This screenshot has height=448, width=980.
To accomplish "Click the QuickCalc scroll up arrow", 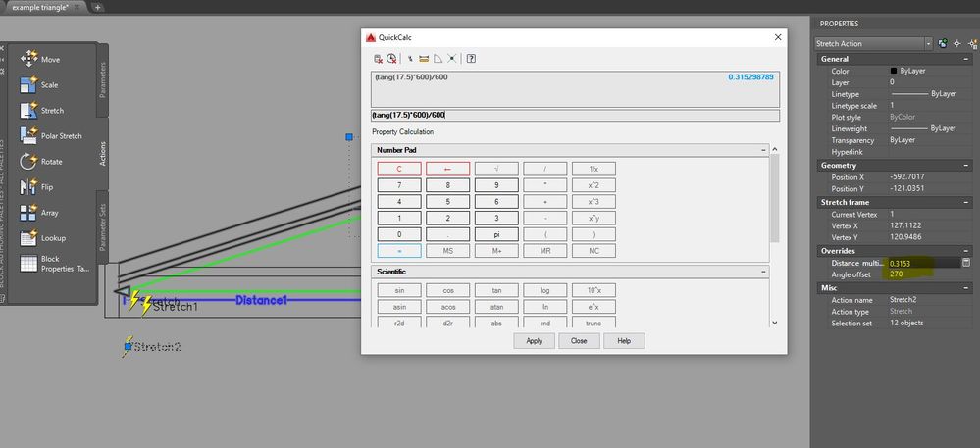I will click(775, 149).
